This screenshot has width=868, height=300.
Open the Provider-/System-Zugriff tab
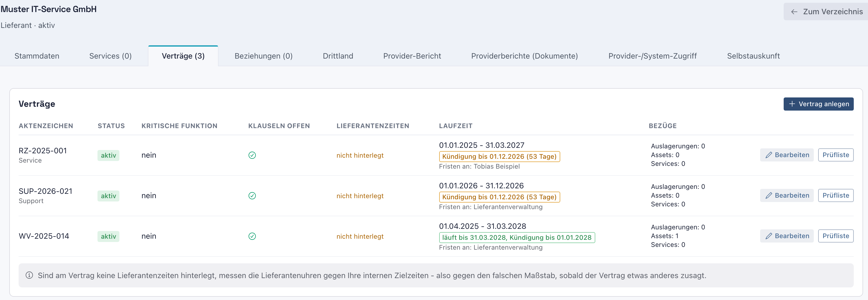coord(652,56)
